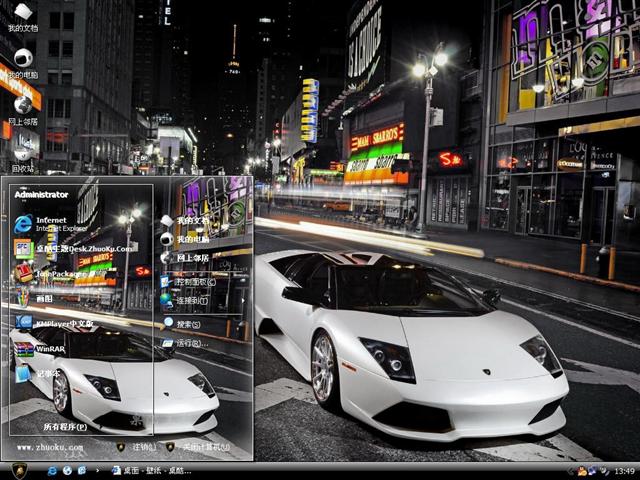Viewport: 640px width, 480px height.
Task: Expand 所有程序(P) all programs list
Action: (x=65, y=427)
